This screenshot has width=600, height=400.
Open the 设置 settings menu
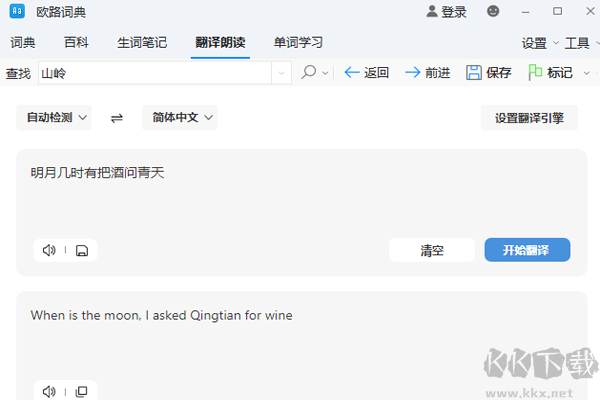tap(540, 43)
